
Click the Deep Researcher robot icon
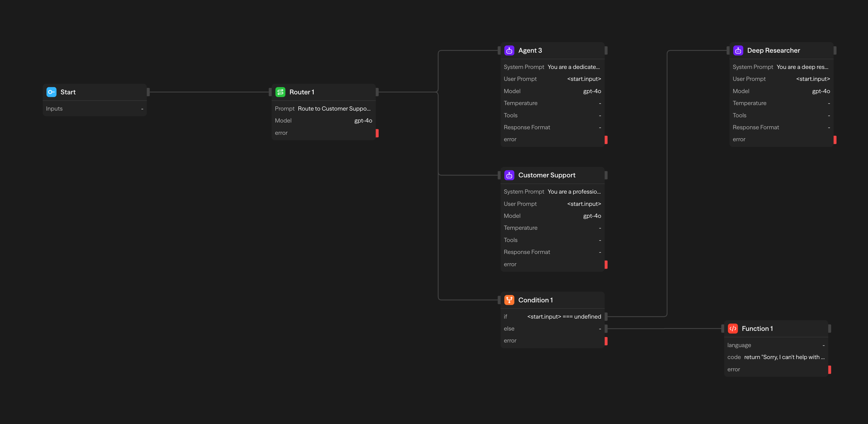(x=738, y=50)
